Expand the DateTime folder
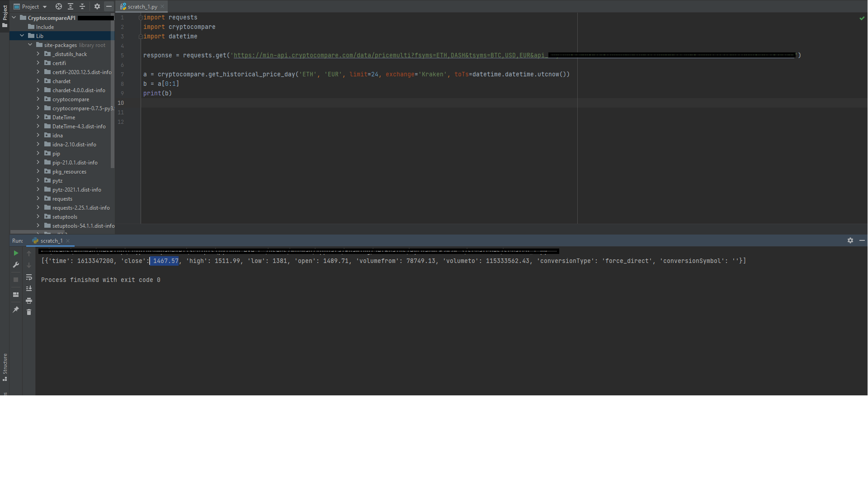Viewport: 868px width, 488px height. coord(38,117)
